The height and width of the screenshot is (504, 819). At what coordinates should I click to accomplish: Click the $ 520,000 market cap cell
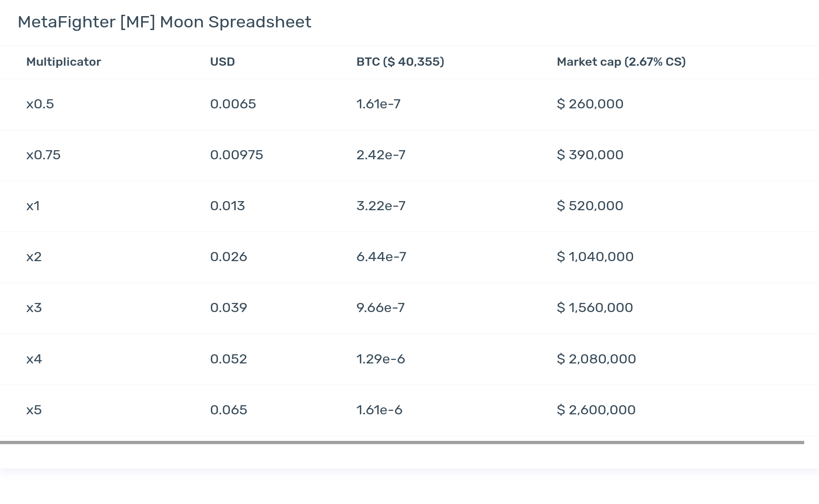click(x=590, y=206)
